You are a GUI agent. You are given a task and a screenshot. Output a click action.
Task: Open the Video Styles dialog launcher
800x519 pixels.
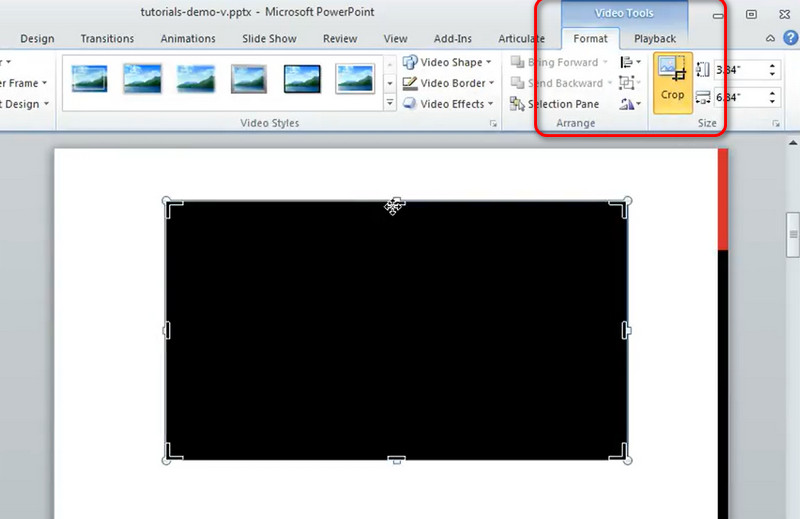(493, 123)
